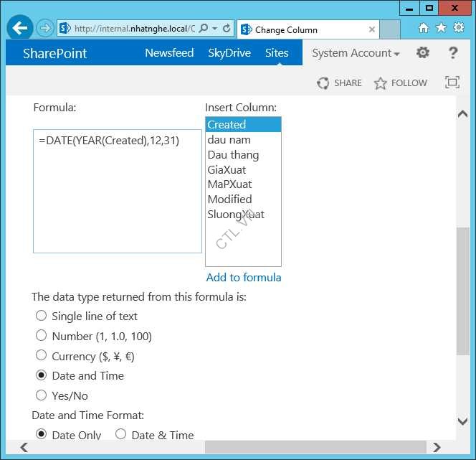Select Date & Time format radio
The width and height of the screenshot is (476, 460).
click(120, 434)
